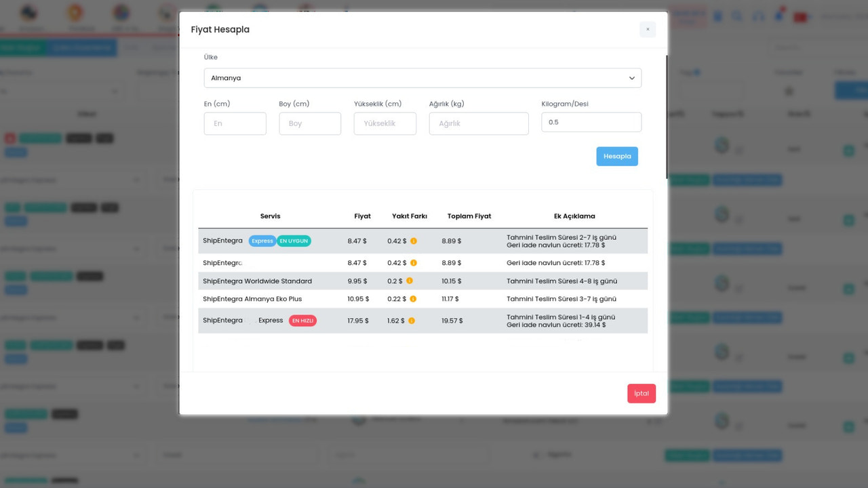Image resolution: width=868 pixels, height=488 pixels.
Task: Click the 19.57 $ total price
Action: (452, 321)
